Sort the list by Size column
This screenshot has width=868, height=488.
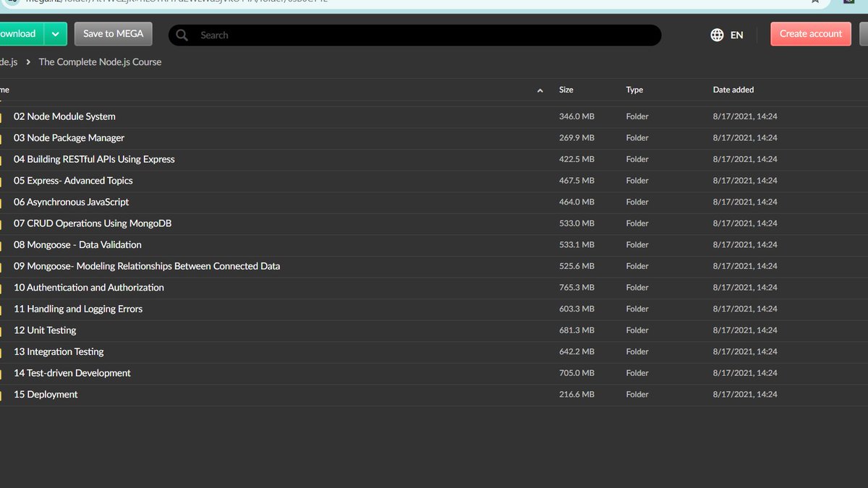(x=566, y=90)
